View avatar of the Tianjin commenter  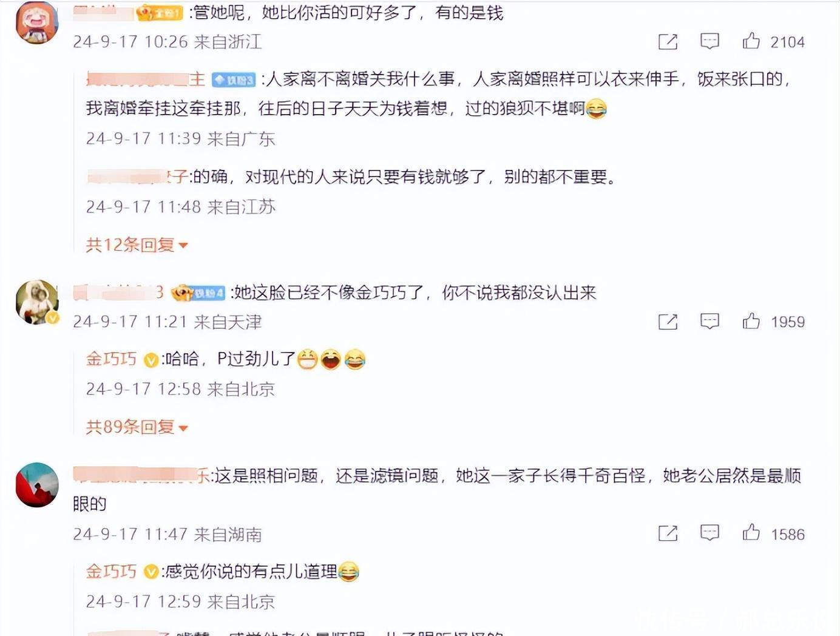[37, 302]
